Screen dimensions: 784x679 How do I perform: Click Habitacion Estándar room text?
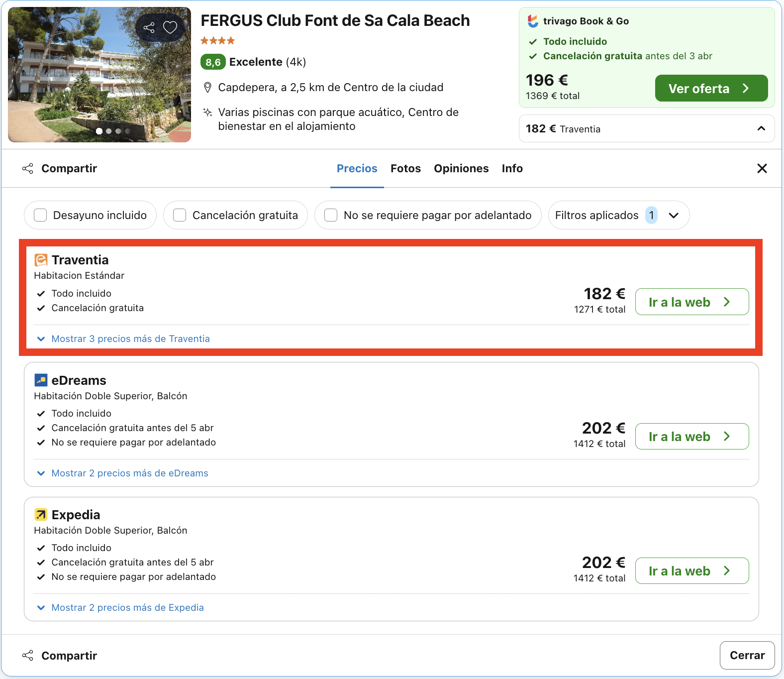point(79,275)
